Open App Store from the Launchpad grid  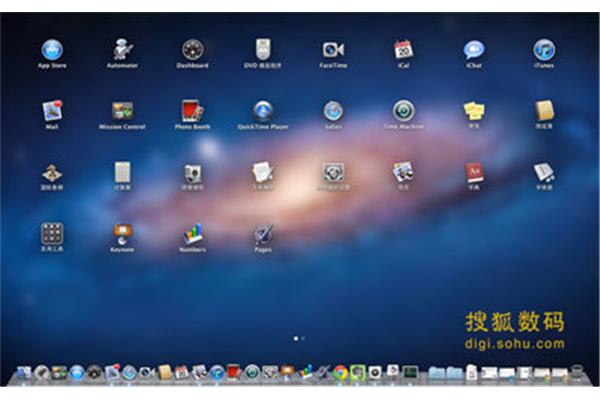(52, 50)
